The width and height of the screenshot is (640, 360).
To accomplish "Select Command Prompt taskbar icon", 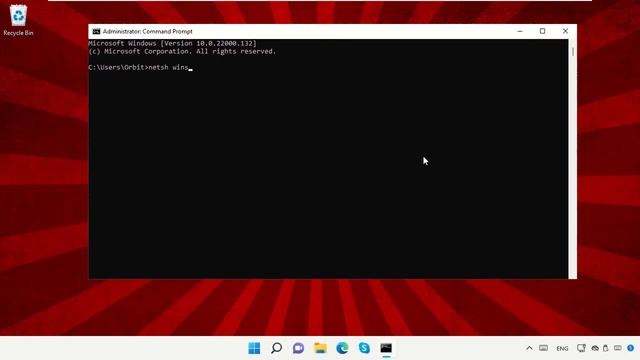I will (386, 348).
